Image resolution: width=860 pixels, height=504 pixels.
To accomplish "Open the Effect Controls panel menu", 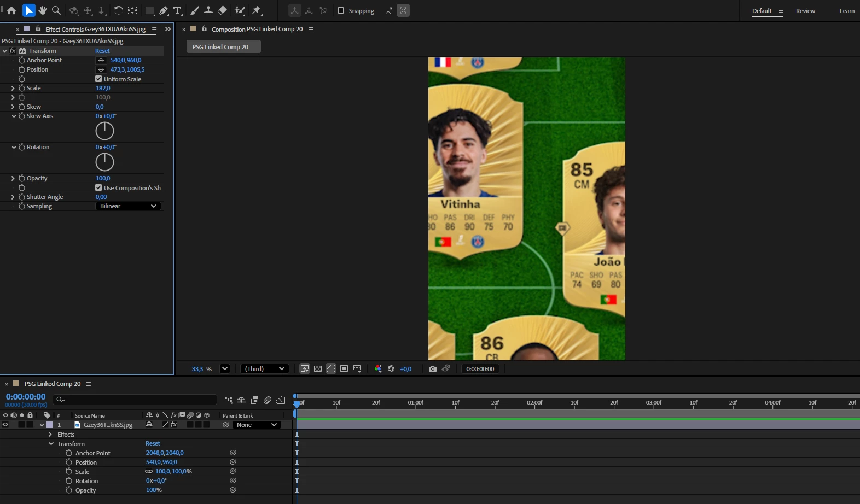I will (x=154, y=29).
